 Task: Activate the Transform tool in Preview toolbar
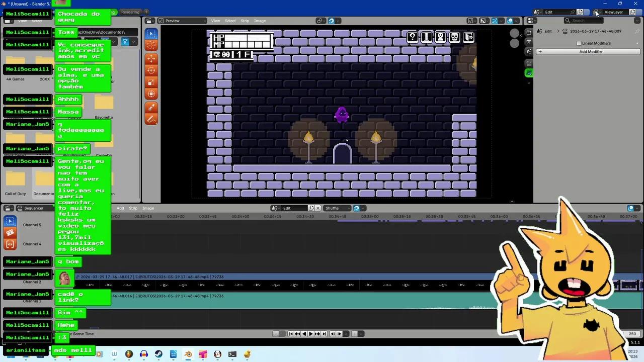click(151, 94)
